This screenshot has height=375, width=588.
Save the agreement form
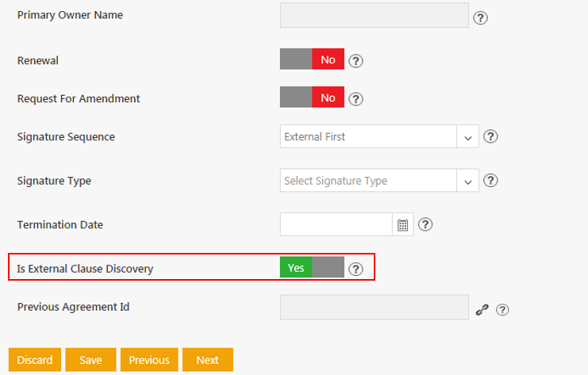click(x=90, y=360)
